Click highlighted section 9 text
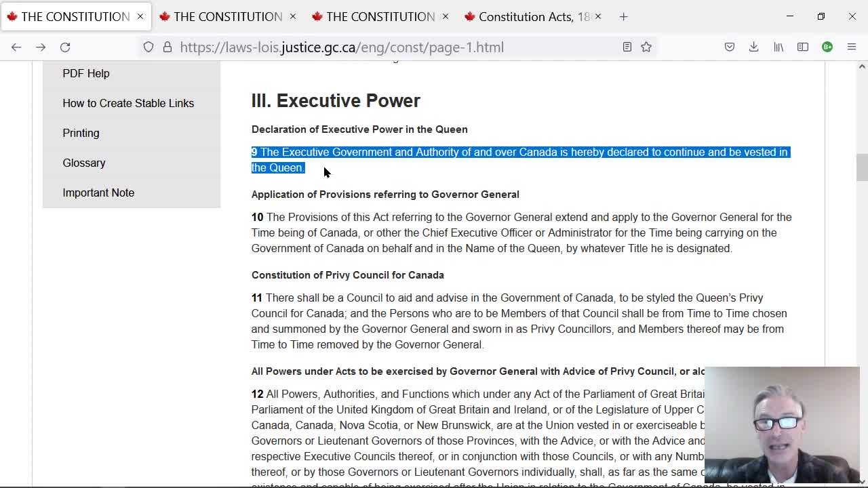The width and height of the screenshot is (868, 488). point(520,160)
